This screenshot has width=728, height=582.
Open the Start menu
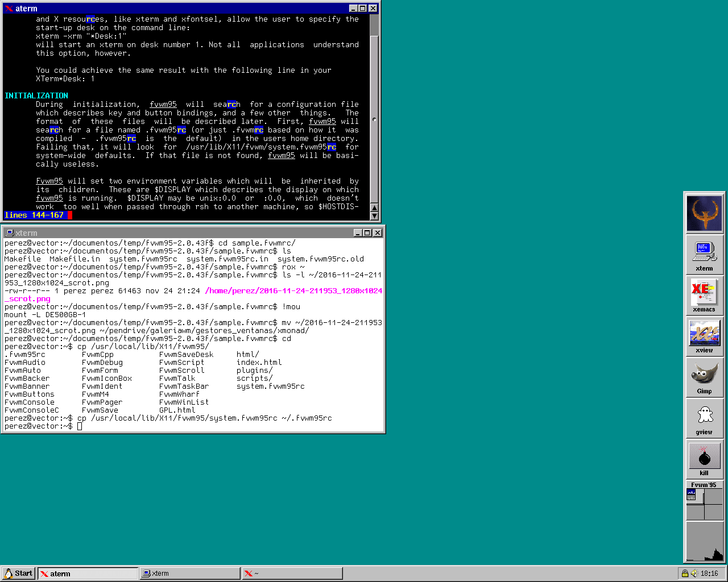coord(18,573)
